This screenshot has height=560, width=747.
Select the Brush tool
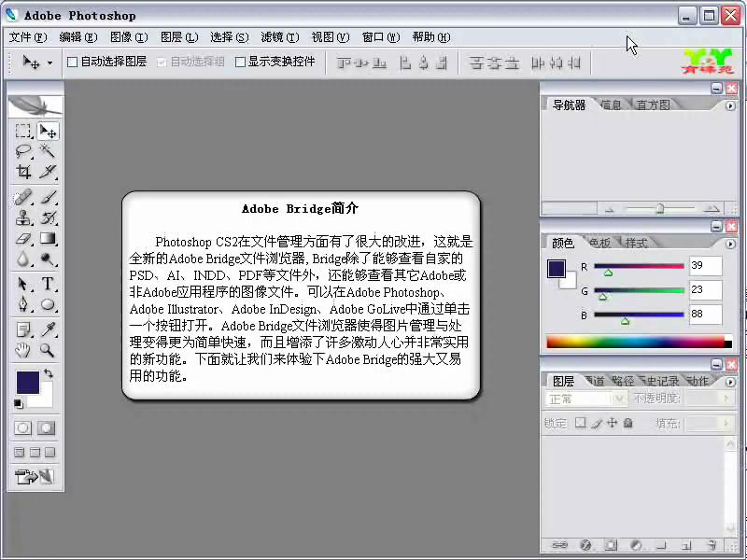48,197
